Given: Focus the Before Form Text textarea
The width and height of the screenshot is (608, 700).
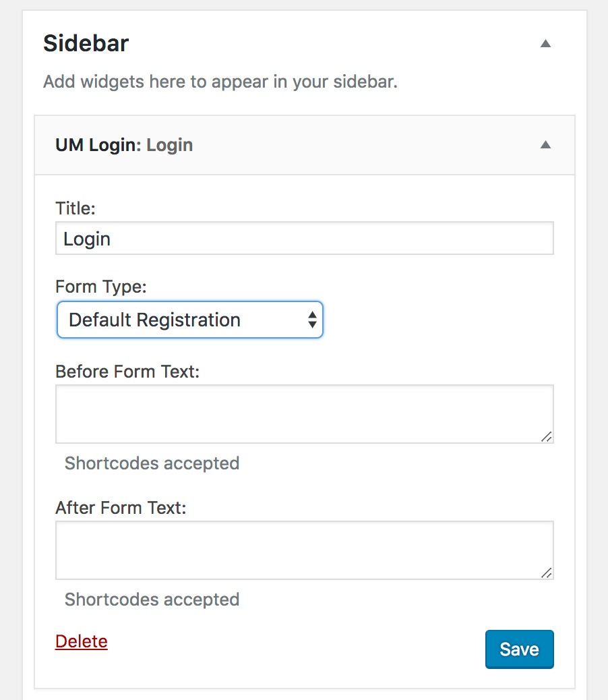Looking at the screenshot, I should click(x=304, y=413).
